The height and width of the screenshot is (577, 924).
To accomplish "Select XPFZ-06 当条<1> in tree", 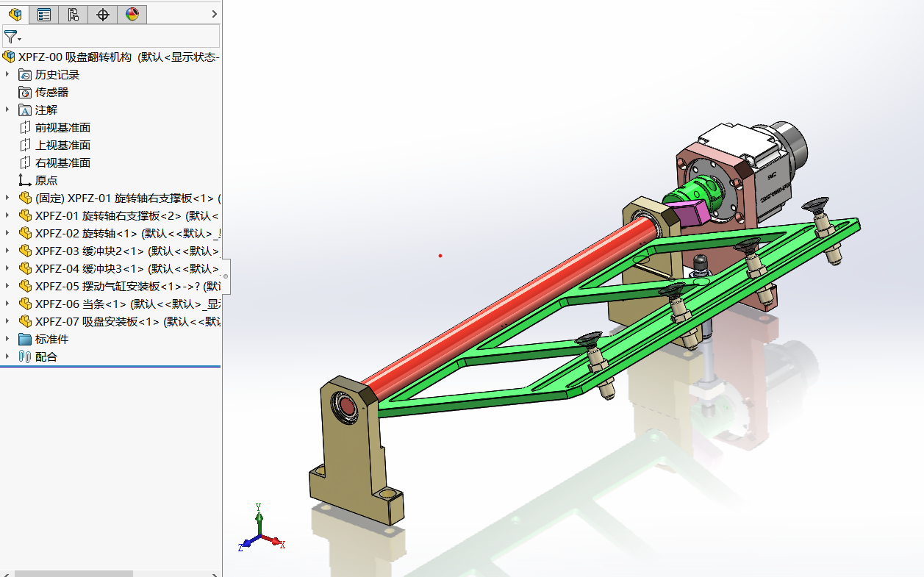I will (x=128, y=304).
